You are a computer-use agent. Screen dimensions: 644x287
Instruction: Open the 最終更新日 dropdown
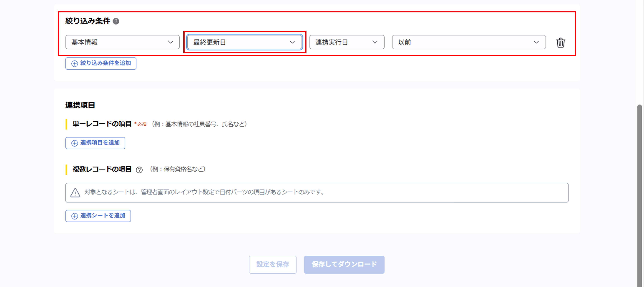pos(244,42)
